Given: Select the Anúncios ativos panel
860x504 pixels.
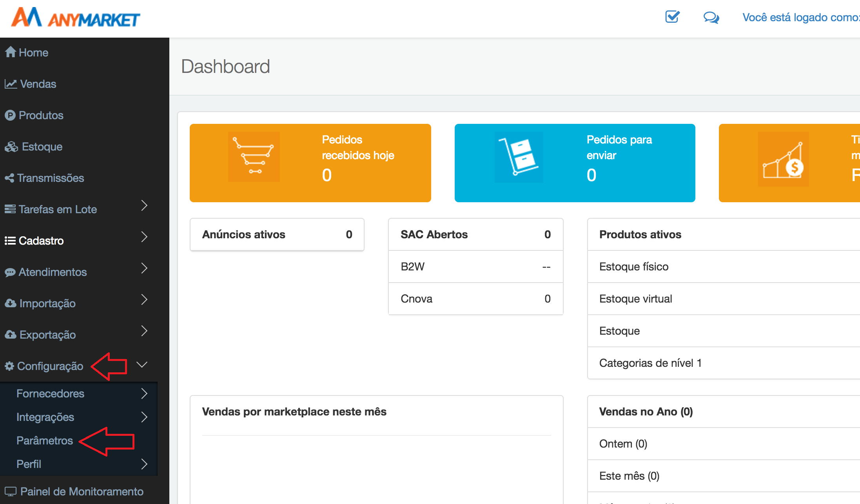Looking at the screenshot, I should pyautogui.click(x=277, y=234).
